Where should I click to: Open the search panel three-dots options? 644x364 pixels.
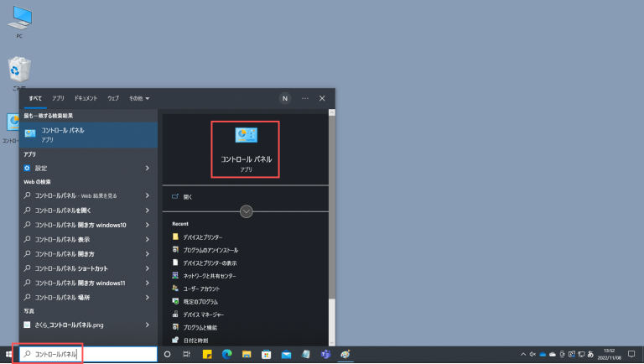point(305,99)
